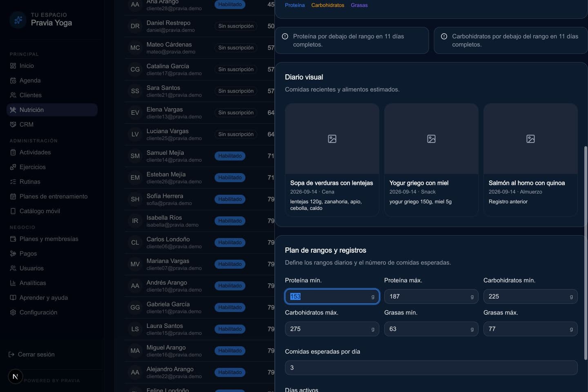Click the Carbohidratos mín. field with 225
Image resolution: width=588 pixels, height=392 pixels.
[530, 296]
